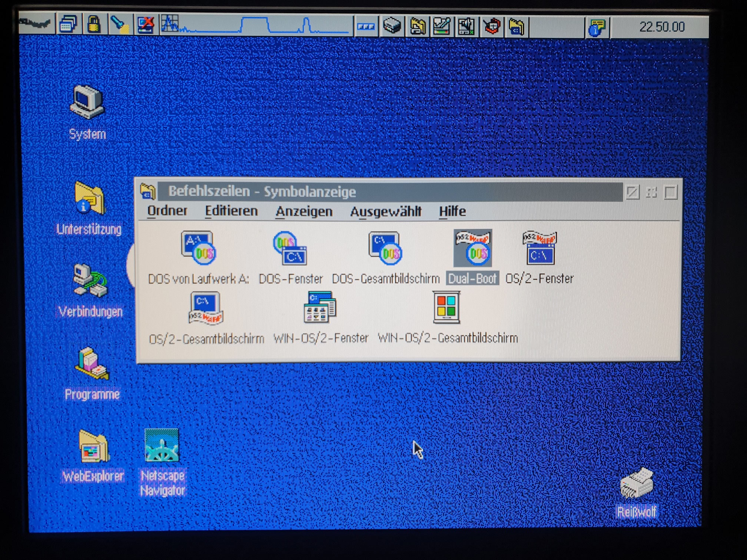The height and width of the screenshot is (560, 747).
Task: Select the DOS-Fenster icon
Action: [290, 248]
